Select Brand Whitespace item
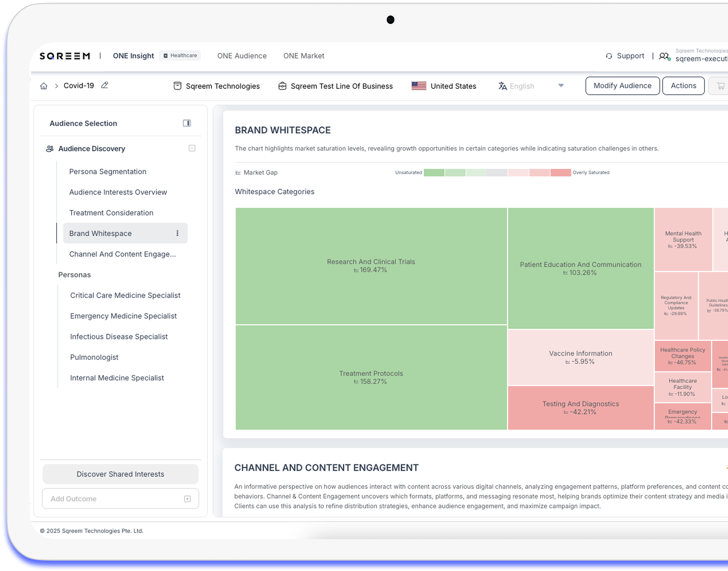 coord(125,233)
